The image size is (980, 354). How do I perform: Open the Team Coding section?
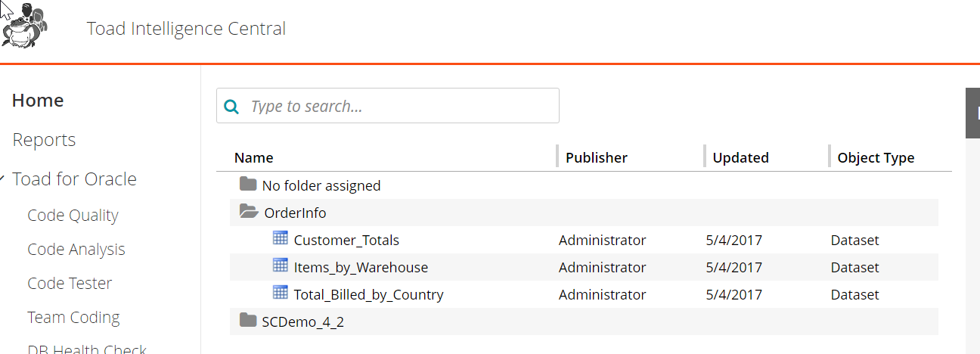pyautogui.click(x=73, y=318)
